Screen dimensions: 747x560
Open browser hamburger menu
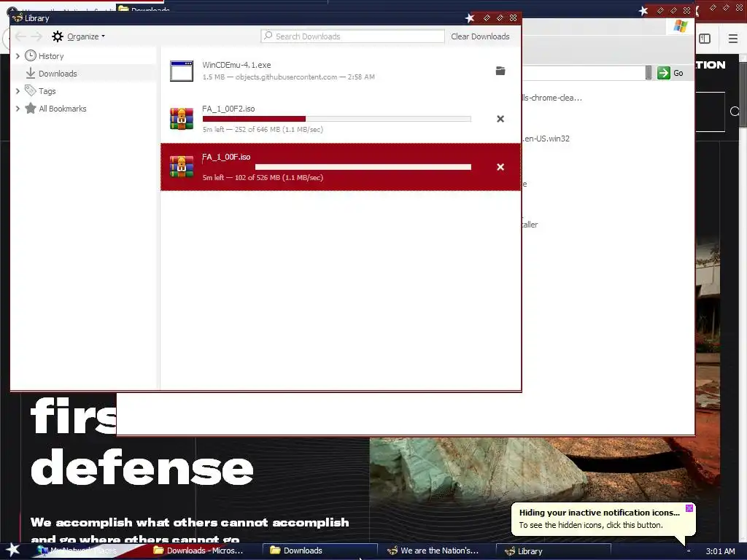[733, 39]
